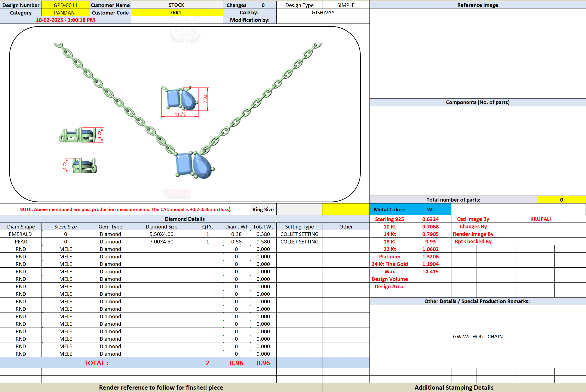This screenshot has width=586, height=392.
Task: Click the KRUPALI name cell
Action: 540,219
